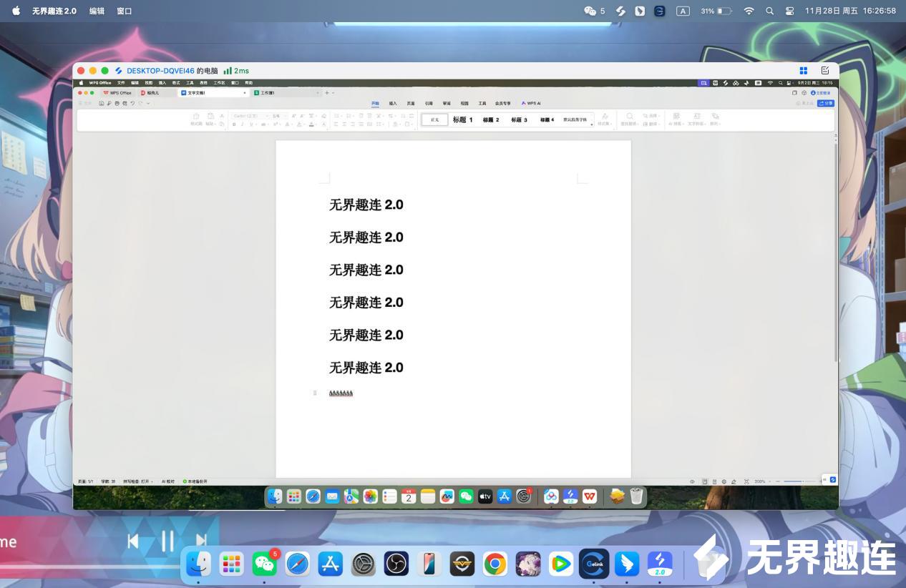Open Calendar in the remote dock

point(409,496)
